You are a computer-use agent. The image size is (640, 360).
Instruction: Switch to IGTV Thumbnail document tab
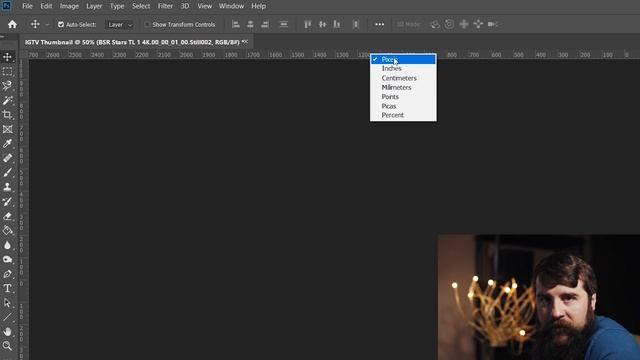pos(136,42)
